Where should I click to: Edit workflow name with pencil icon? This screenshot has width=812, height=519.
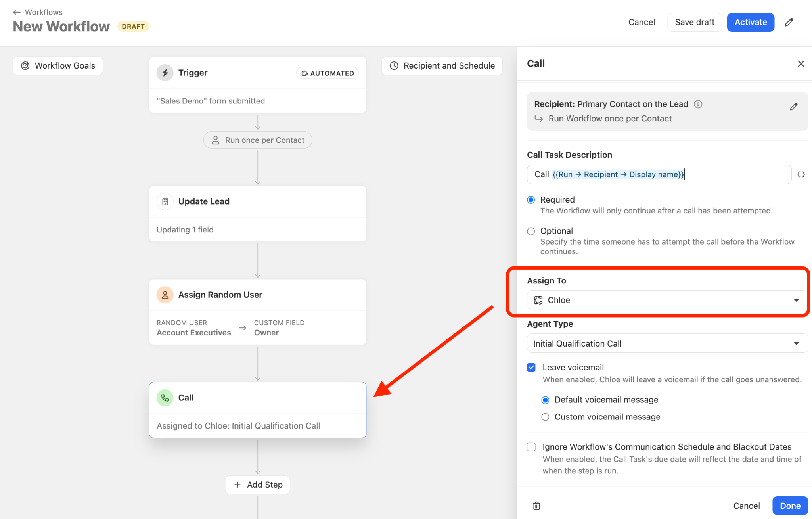coord(789,22)
